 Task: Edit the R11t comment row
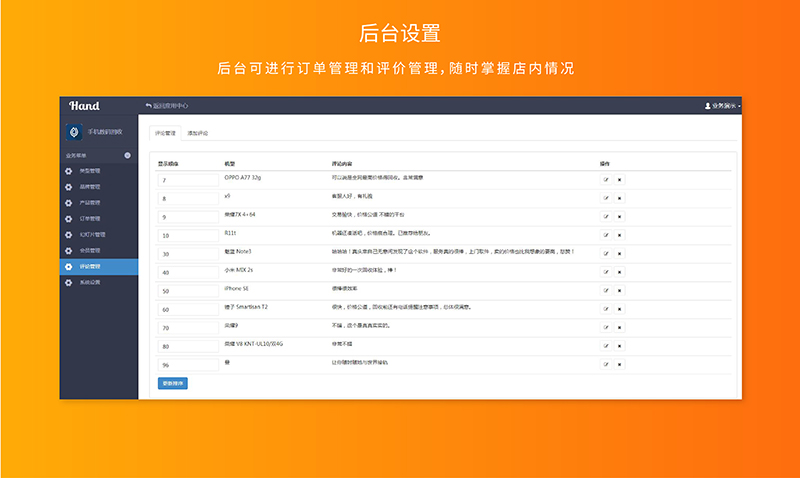click(606, 235)
